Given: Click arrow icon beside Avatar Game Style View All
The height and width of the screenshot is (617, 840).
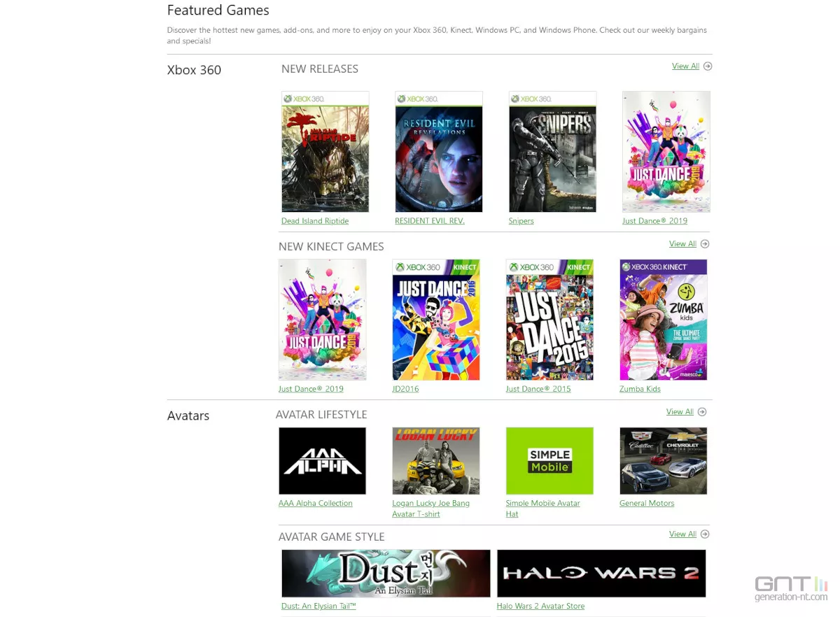Looking at the screenshot, I should (x=705, y=534).
